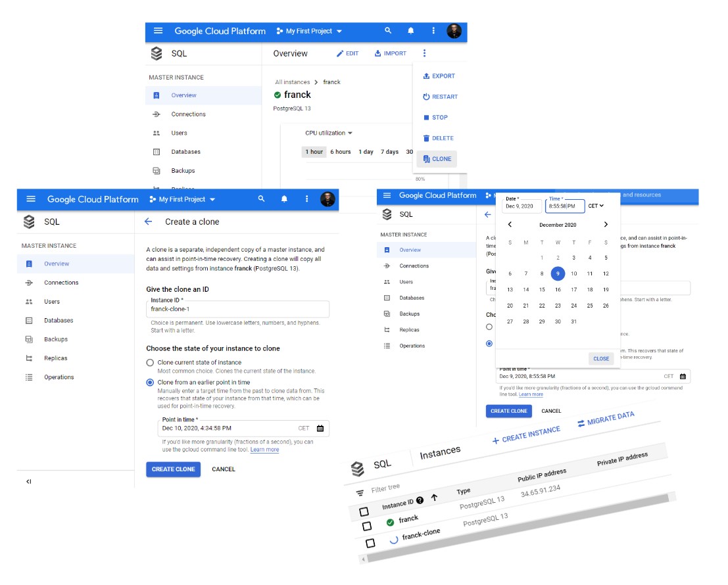This screenshot has height=585, width=728.
Task: Click CANCEL in right window
Action: 551,411
